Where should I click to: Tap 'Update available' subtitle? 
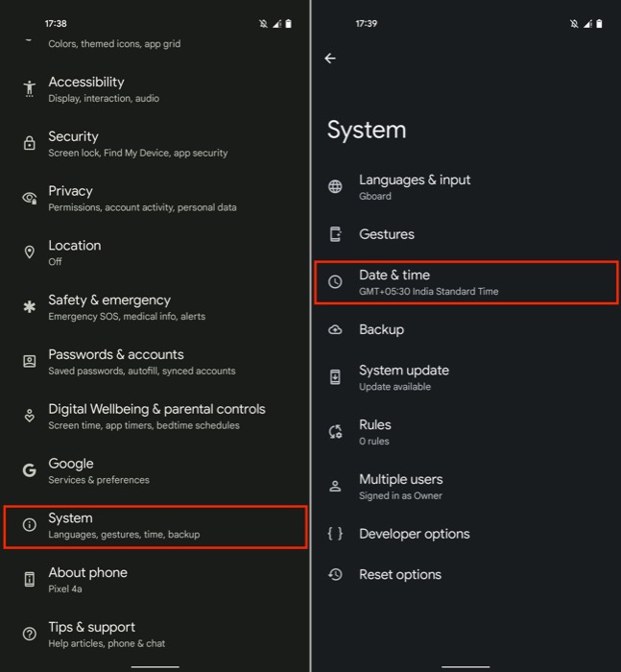tap(394, 387)
